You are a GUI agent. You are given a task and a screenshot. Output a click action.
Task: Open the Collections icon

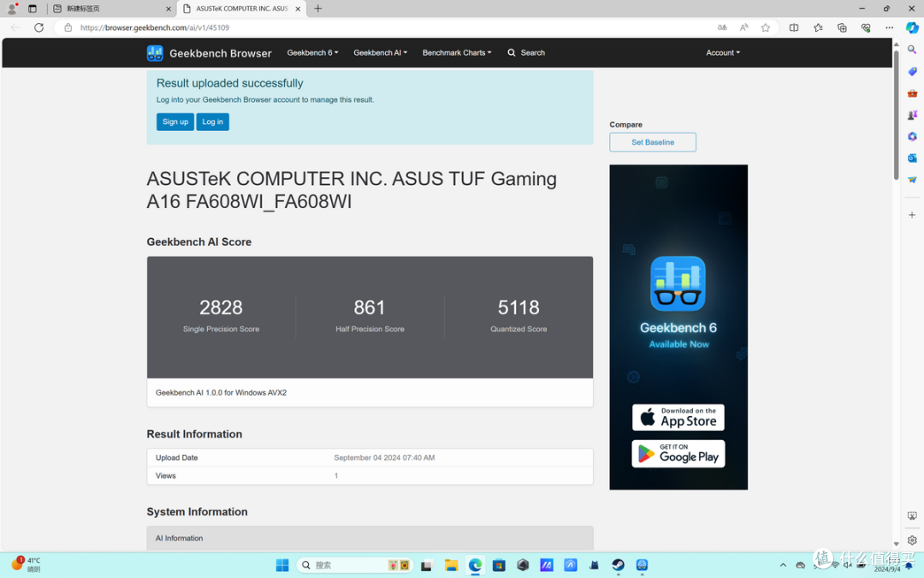pyautogui.click(x=842, y=27)
